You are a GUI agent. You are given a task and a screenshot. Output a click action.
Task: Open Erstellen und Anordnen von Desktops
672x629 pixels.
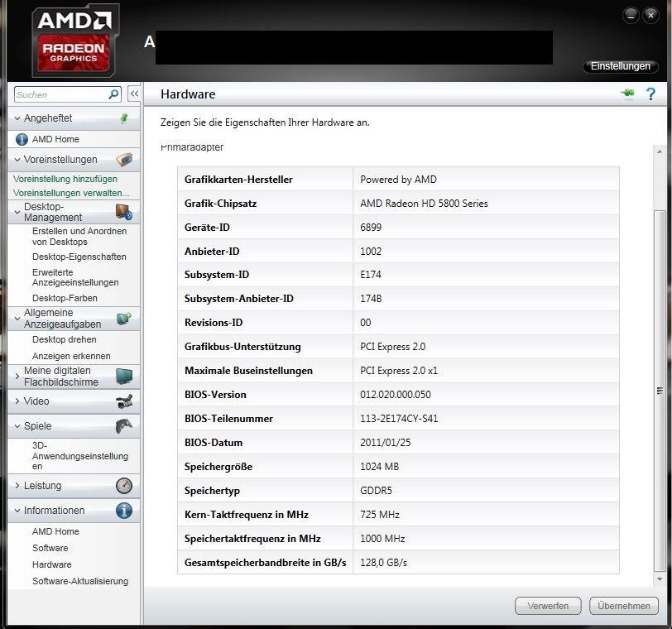point(79,236)
